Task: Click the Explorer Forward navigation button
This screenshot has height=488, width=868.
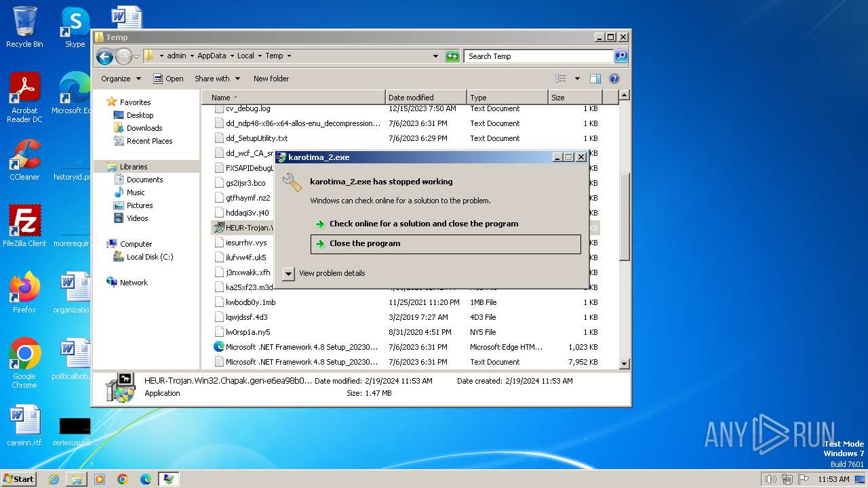Action: click(123, 56)
